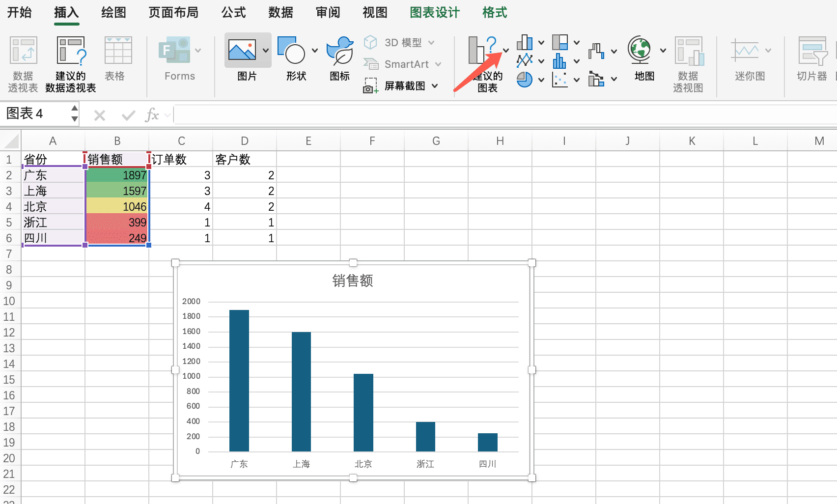This screenshot has height=504, width=837.
Task: Choose the pie chart icon
Action: [525, 79]
